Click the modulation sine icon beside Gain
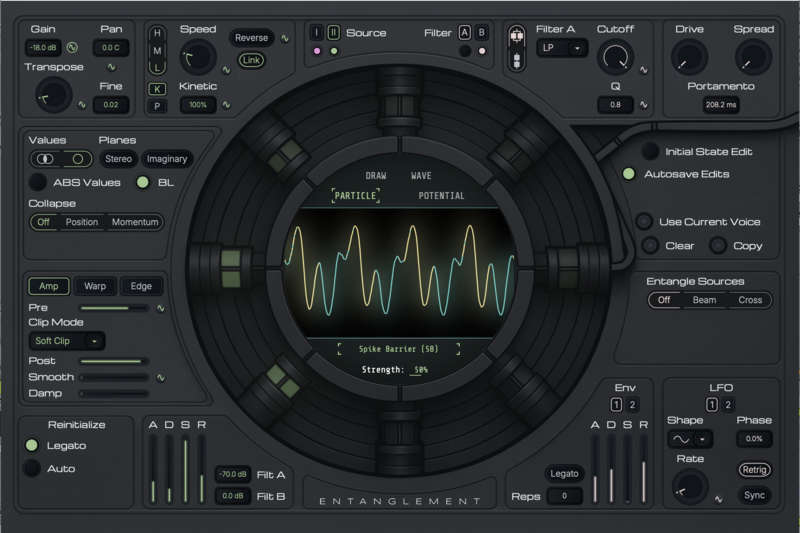The image size is (800, 533). pyautogui.click(x=72, y=47)
